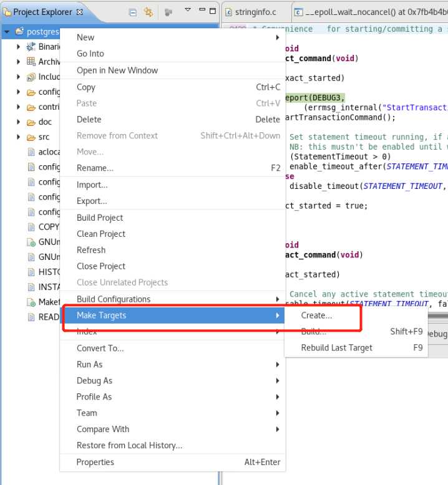Click Rebuild Last Target
This screenshot has height=485, width=448.
pos(356,348)
